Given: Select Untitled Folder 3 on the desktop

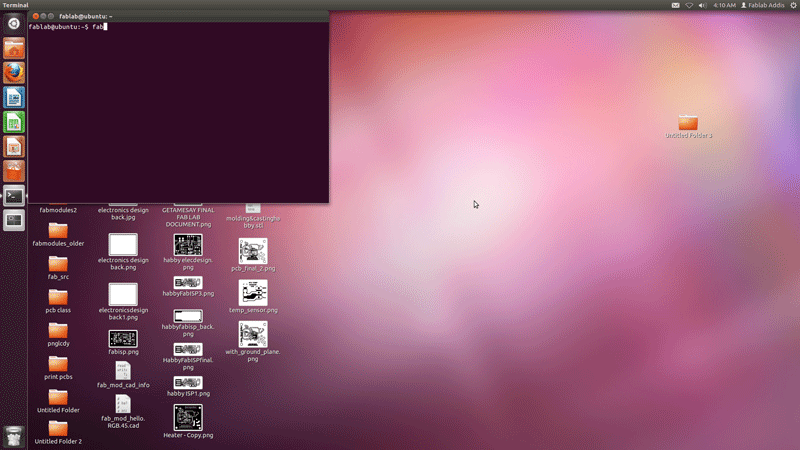Looking at the screenshot, I should (x=688, y=126).
